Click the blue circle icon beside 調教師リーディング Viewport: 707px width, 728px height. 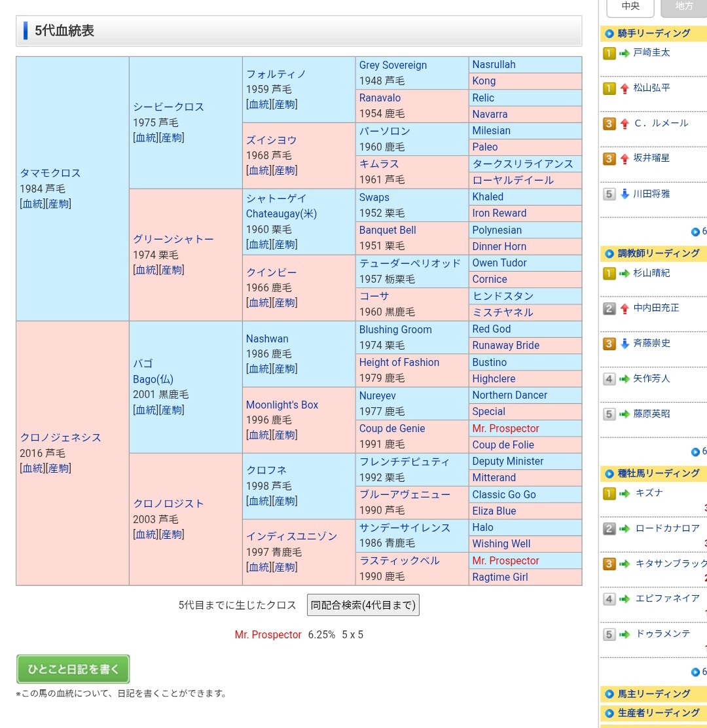[x=609, y=253]
